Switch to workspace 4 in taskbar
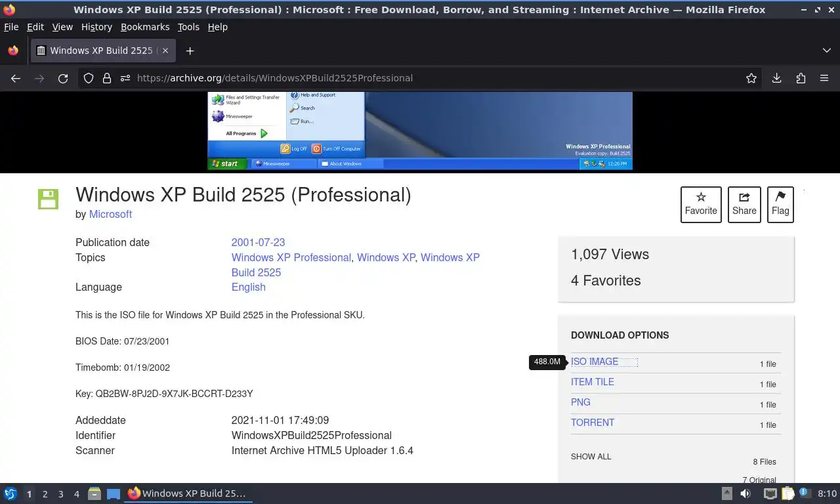 click(76, 494)
